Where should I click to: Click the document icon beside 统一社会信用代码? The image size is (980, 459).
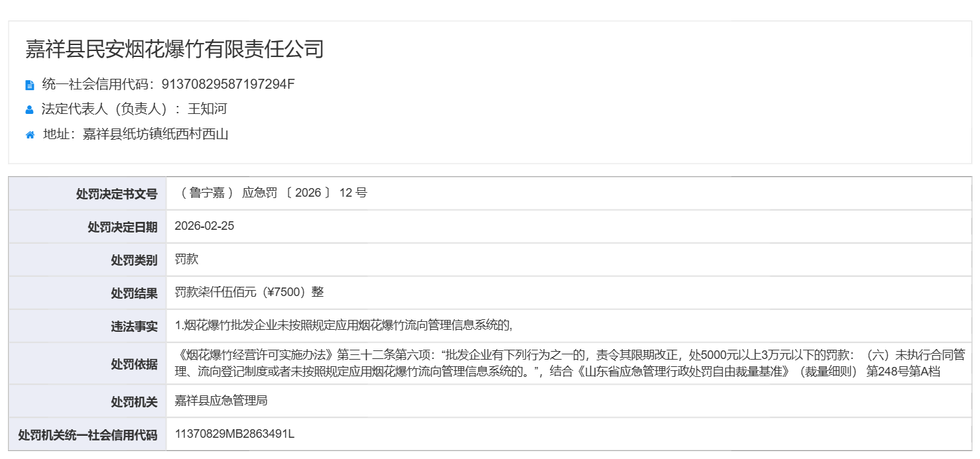click(x=29, y=85)
